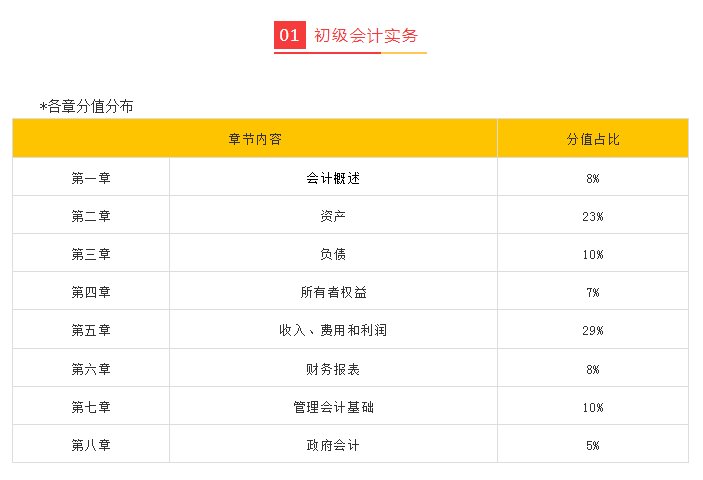
Task: Click the 会计概述 chapter cell
Action: point(333,178)
